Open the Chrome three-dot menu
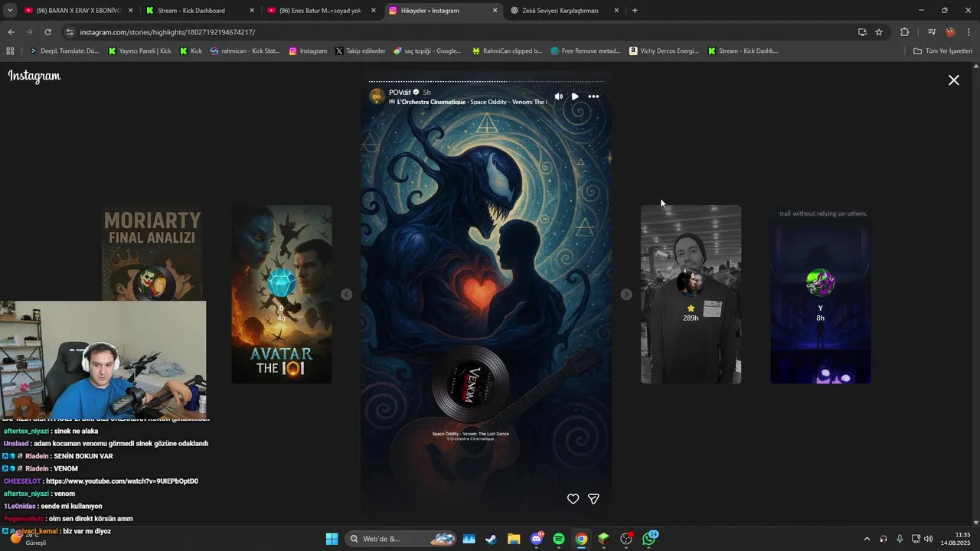The height and width of the screenshot is (551, 980). 969,32
